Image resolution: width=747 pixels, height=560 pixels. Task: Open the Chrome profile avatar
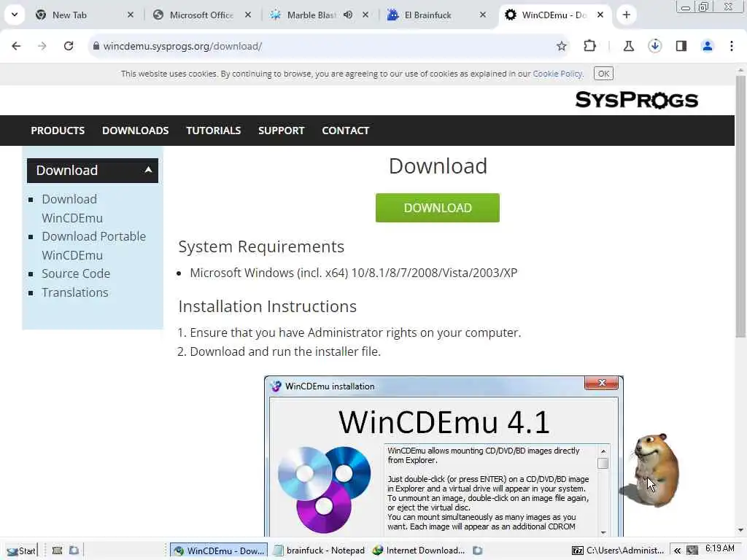point(708,46)
